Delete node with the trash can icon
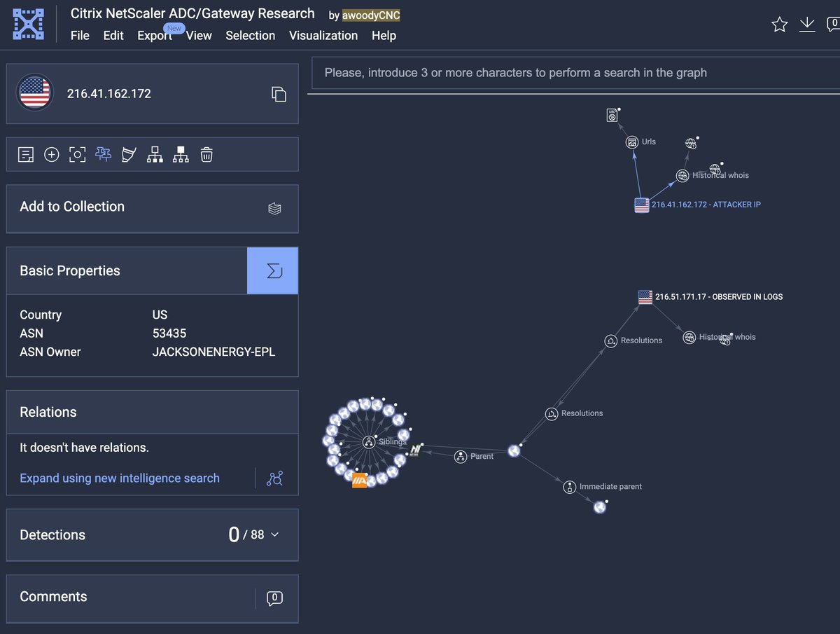The image size is (840, 634). coord(206,155)
